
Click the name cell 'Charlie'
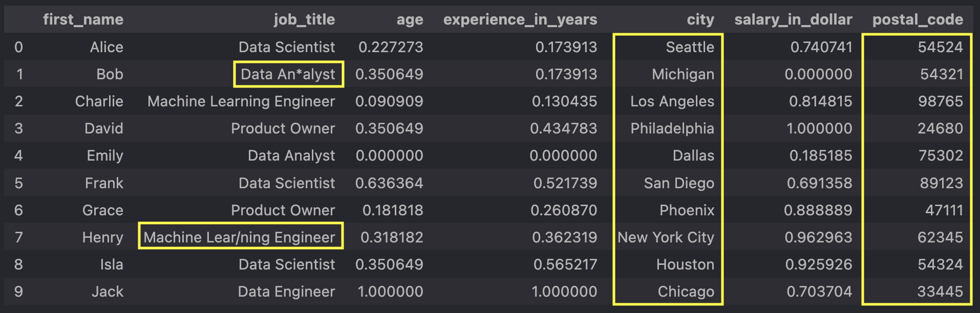click(99, 101)
